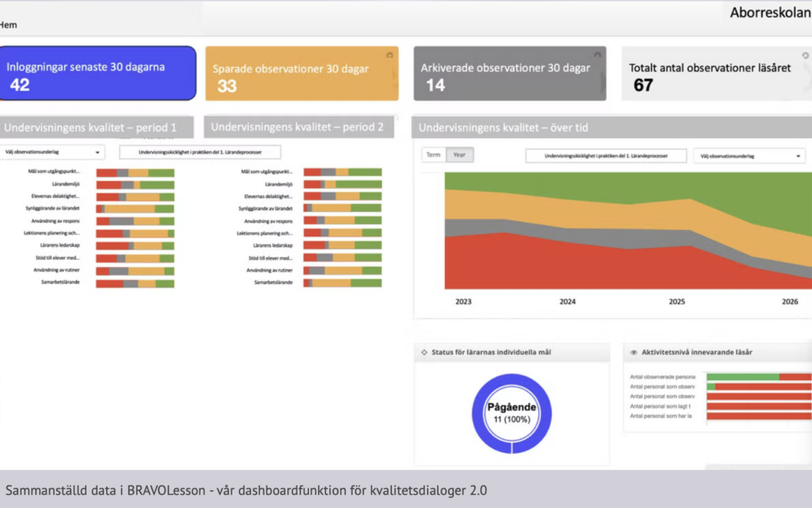Click the Undervisningsskicklighet selector in period 1 panel

tap(199, 152)
